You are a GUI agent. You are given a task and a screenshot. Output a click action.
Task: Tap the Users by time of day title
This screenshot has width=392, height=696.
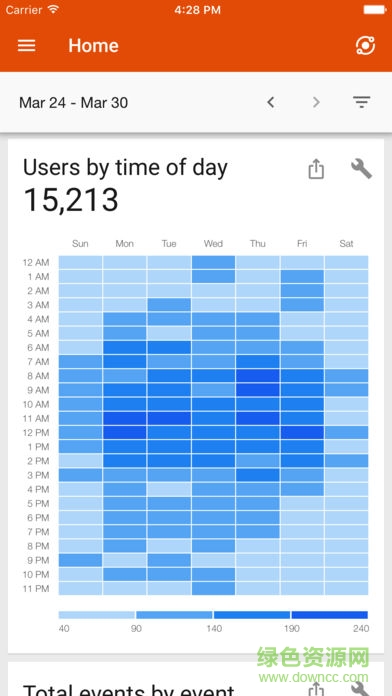[125, 168]
